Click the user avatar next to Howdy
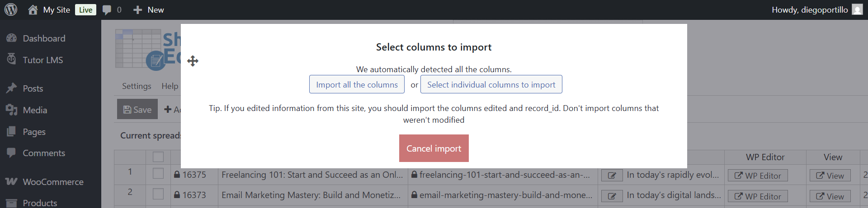Screen dimensions: 868x208 [857, 9]
